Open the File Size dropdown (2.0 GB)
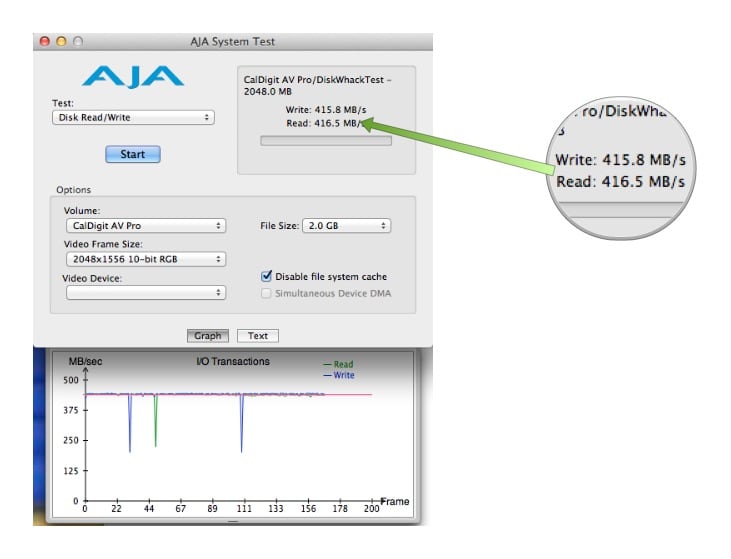 pos(346,226)
